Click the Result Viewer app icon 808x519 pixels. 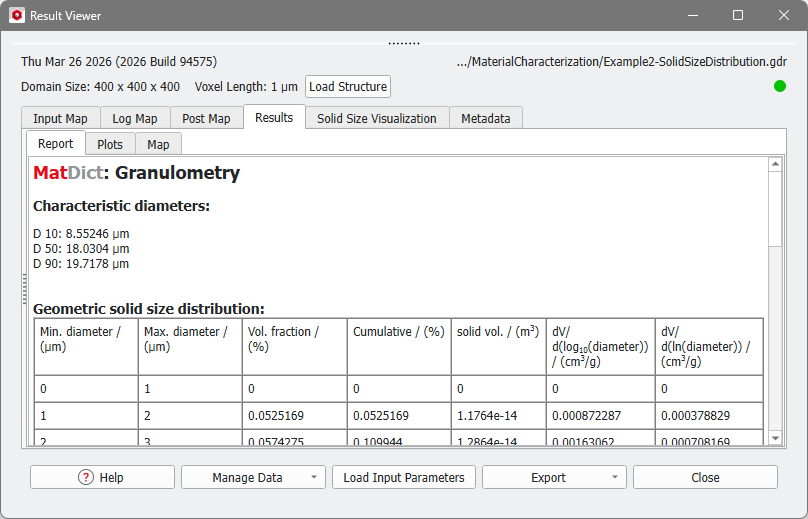[17, 15]
